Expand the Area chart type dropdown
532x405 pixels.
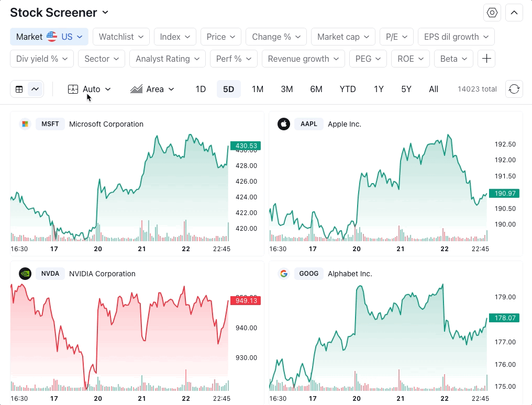tap(152, 89)
